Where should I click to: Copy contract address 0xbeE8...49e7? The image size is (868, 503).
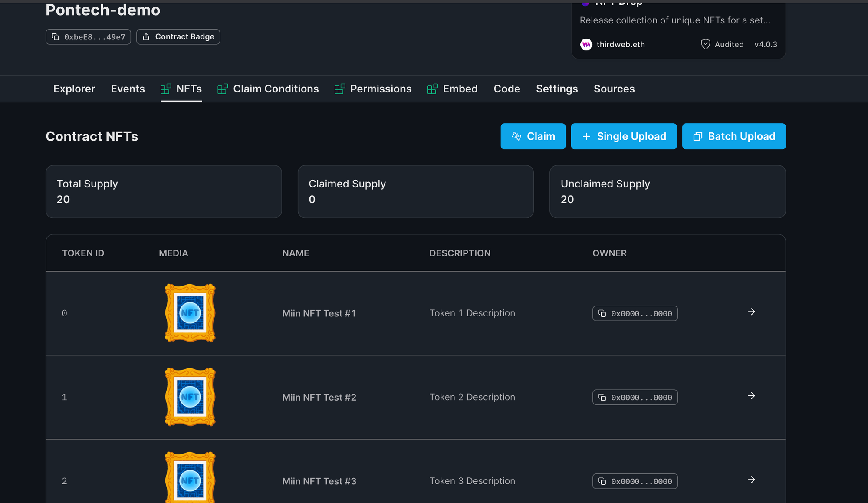pyautogui.click(x=88, y=37)
